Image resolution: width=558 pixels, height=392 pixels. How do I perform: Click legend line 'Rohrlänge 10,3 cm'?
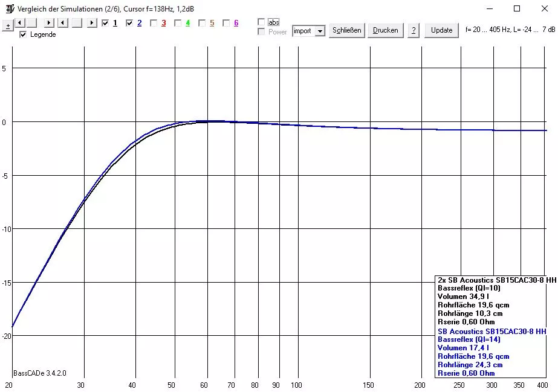(470, 313)
